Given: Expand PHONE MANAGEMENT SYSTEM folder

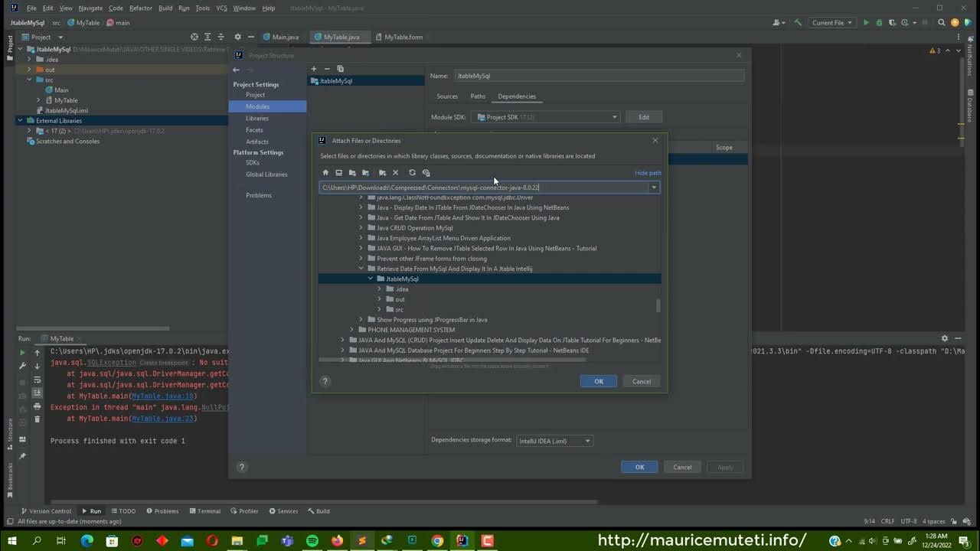Looking at the screenshot, I should click(x=352, y=330).
